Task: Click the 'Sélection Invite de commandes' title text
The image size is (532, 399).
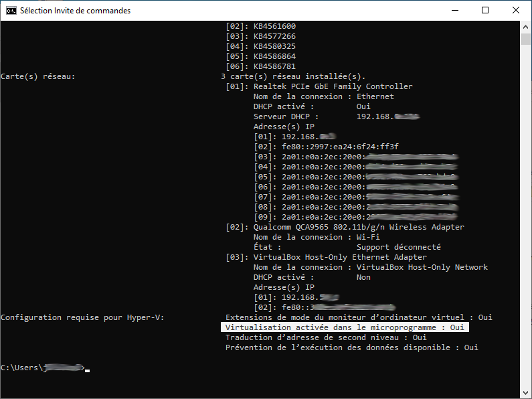Action: coord(75,11)
